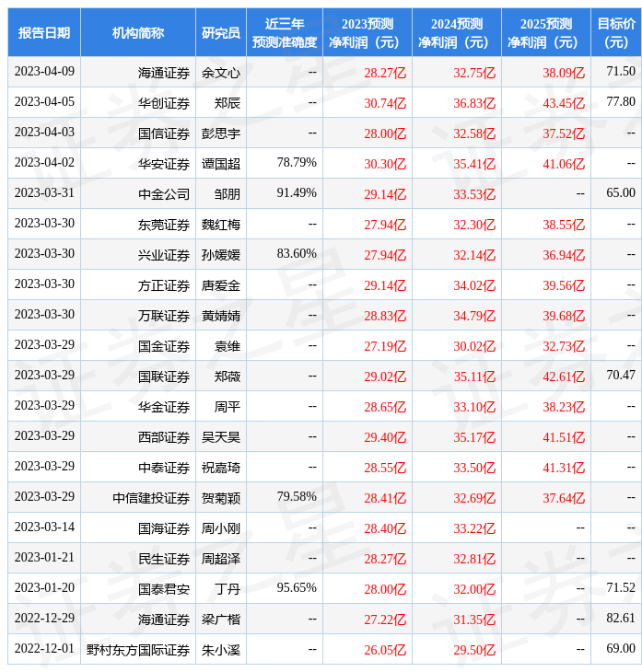
Task: Click target price 77.80
Action: pyautogui.click(x=621, y=101)
